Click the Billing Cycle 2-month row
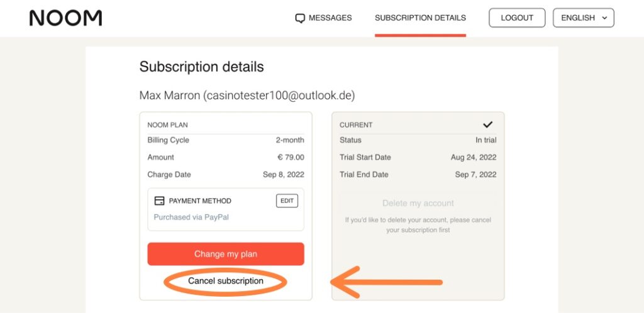 coord(226,140)
